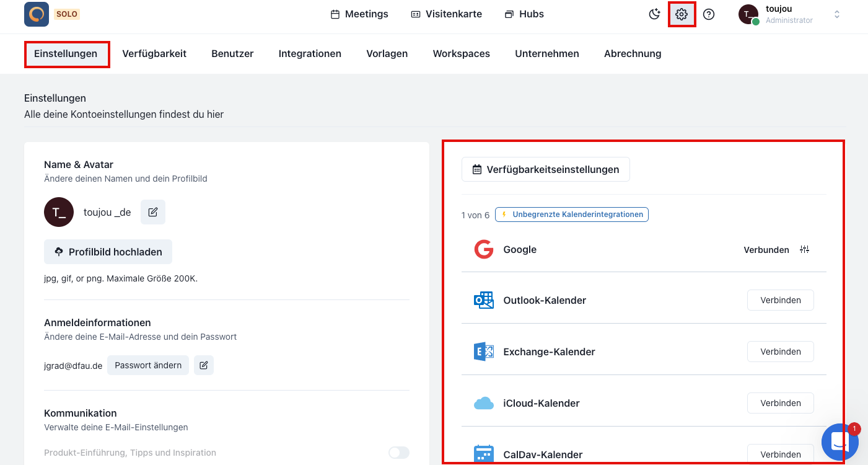This screenshot has height=465, width=868.
Task: Open the chat support widget
Action: (x=840, y=441)
